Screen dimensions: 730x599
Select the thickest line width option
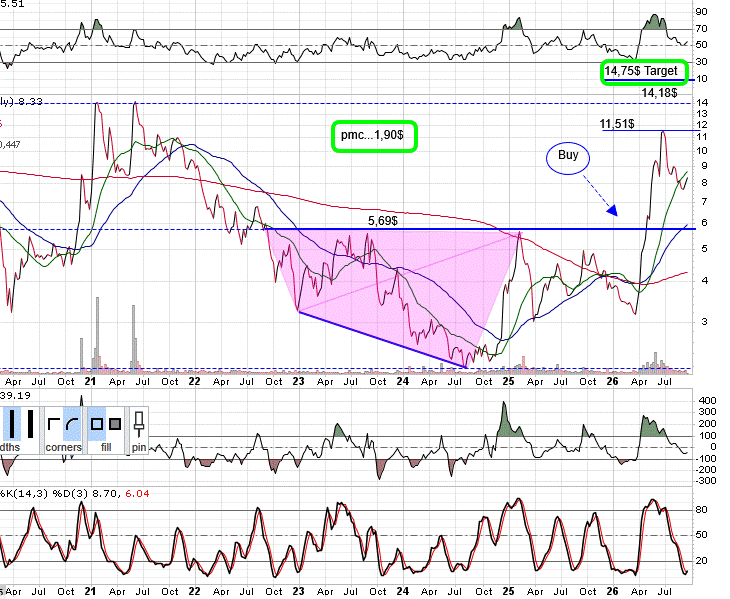pos(31,424)
